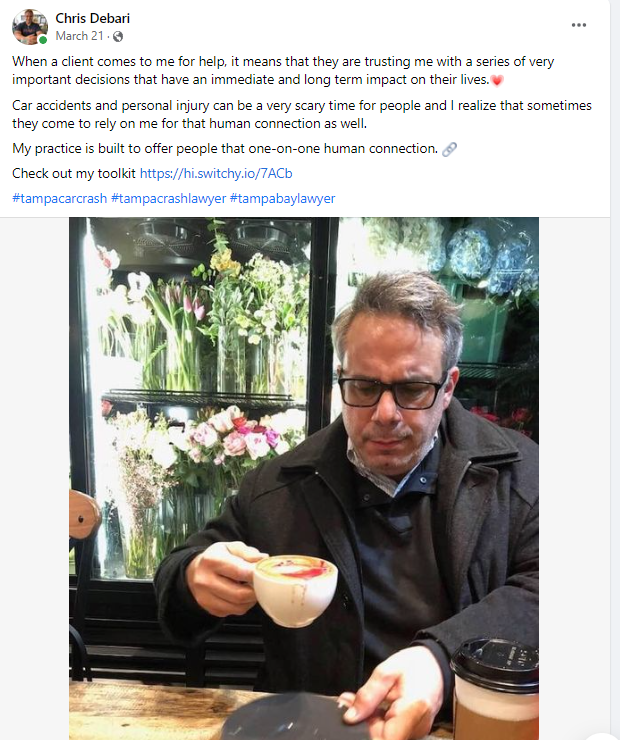Open the #tampabaylawyer hashtag

282,199
